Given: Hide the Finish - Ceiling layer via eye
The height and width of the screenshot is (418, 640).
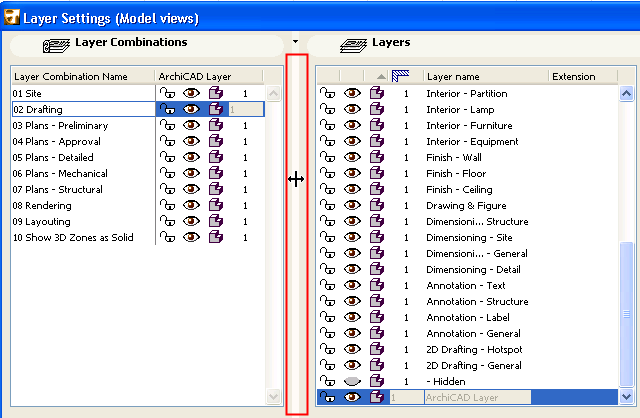Looking at the screenshot, I should [x=352, y=189].
